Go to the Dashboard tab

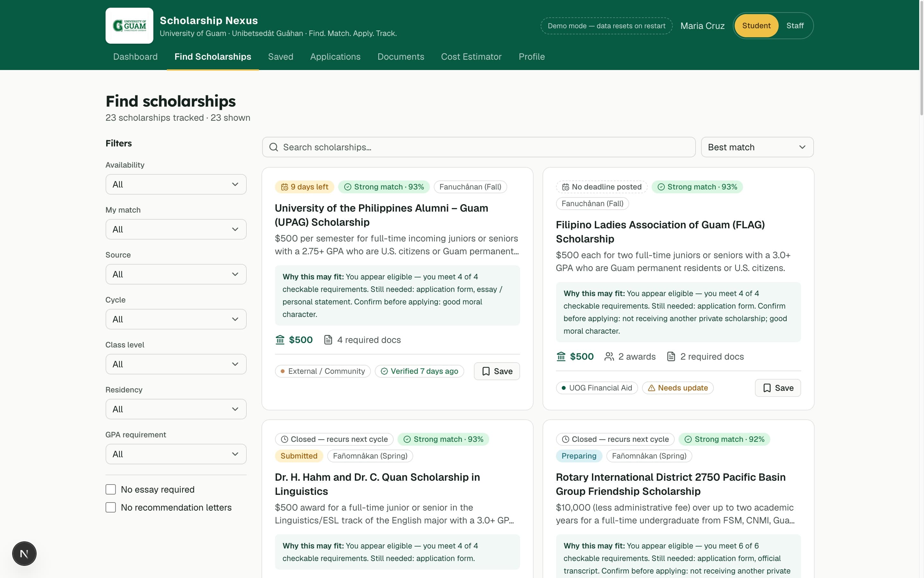tap(135, 57)
